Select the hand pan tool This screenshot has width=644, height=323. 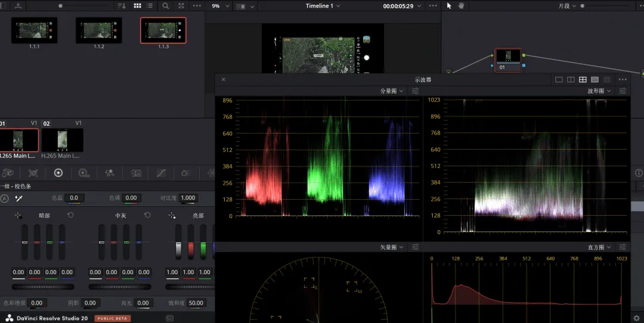[460, 5]
